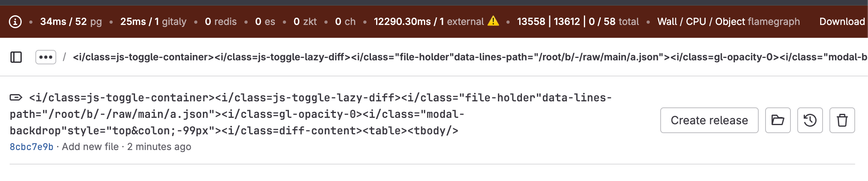The height and width of the screenshot is (181, 868).
Task: Delete tag with trash icon
Action: [842, 120]
